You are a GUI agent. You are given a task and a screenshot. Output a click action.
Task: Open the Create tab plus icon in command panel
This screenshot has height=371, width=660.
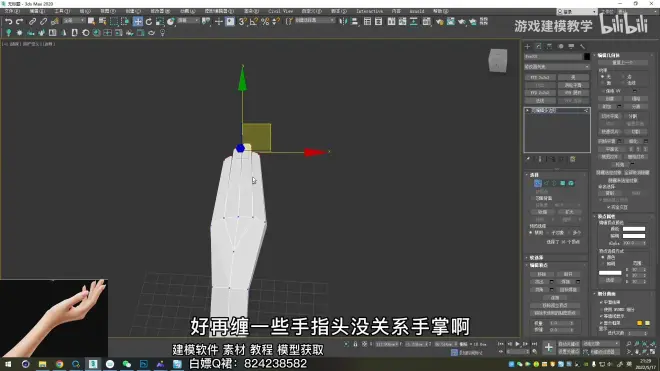pos(527,46)
